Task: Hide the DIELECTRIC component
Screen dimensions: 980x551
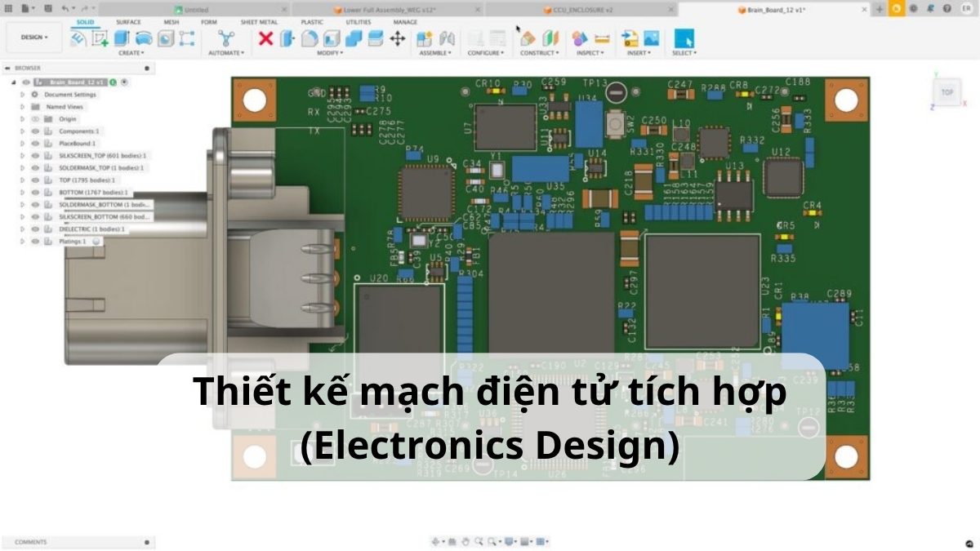Action: click(x=35, y=229)
